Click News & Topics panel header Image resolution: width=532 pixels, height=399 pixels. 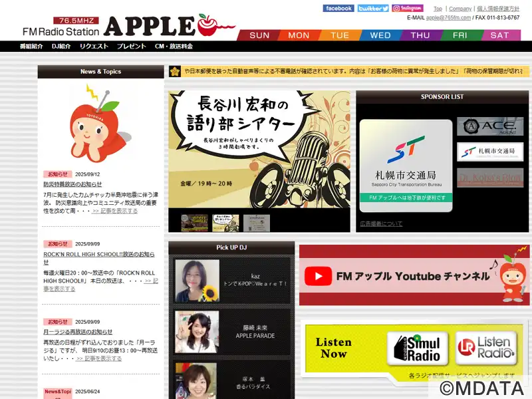(x=101, y=72)
